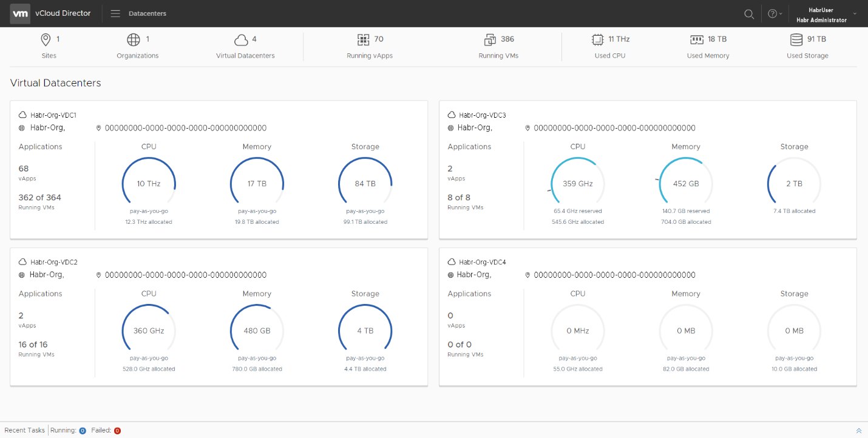Expand the Recent Tasks panel with double chevron

click(x=858, y=430)
